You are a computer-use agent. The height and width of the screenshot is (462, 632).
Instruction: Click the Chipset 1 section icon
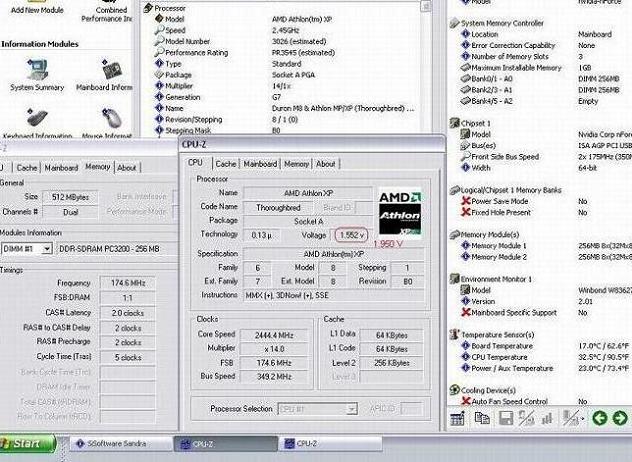coord(454,123)
